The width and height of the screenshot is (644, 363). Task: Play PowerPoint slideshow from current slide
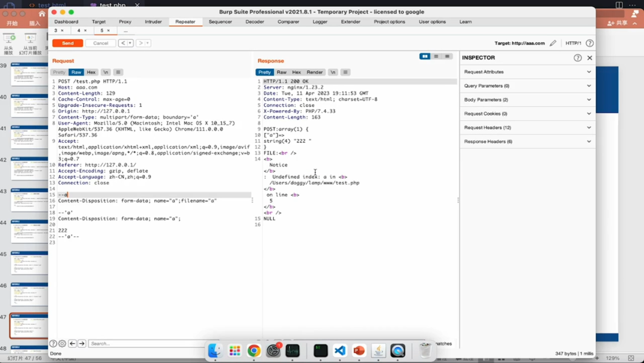tap(30, 44)
